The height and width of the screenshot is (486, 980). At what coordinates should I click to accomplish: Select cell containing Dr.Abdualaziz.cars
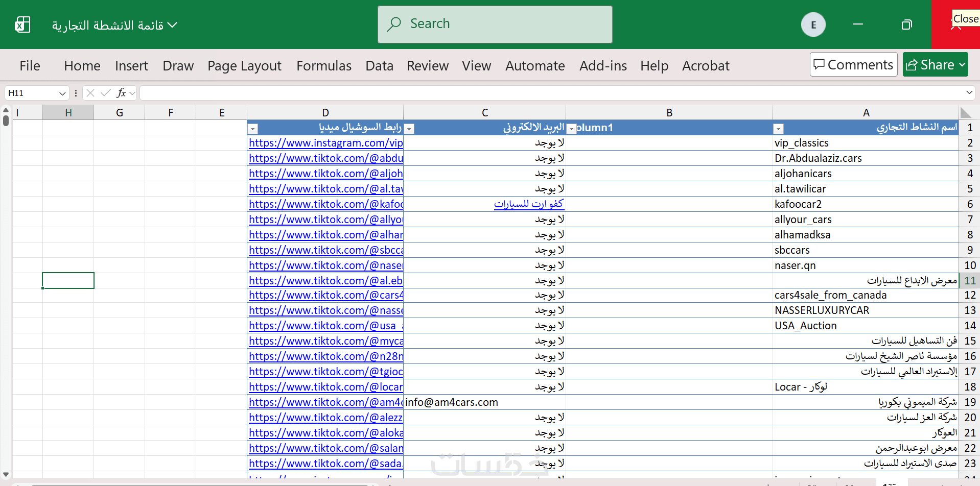tap(866, 158)
